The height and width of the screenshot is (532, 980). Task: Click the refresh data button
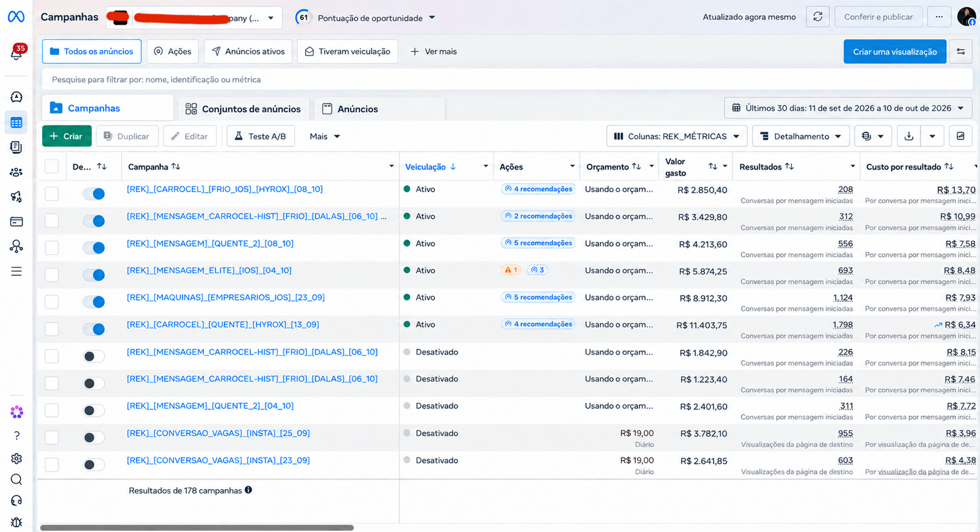(818, 17)
